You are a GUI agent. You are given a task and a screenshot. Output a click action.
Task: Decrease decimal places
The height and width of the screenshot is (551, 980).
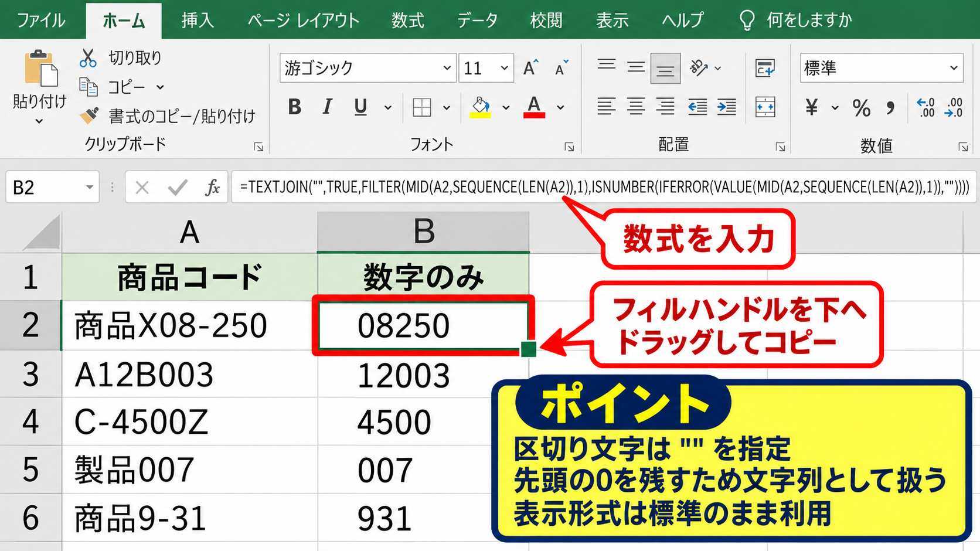click(954, 108)
